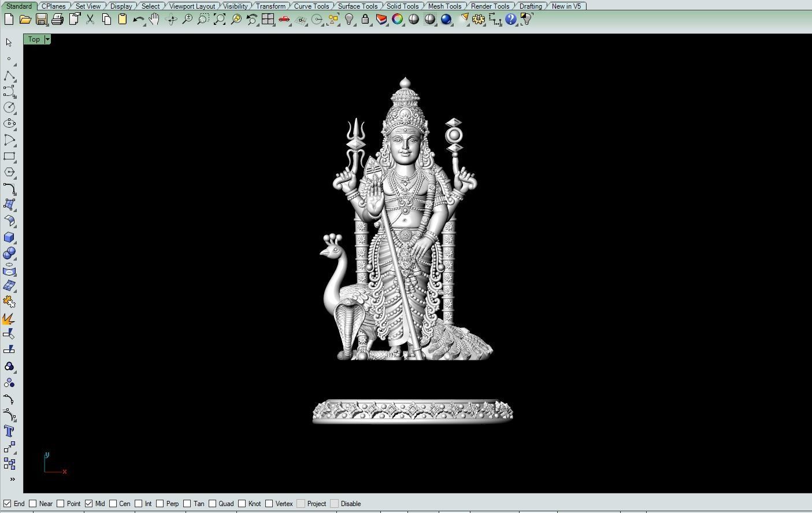Viewport: 812px width, 513px height.
Task: Click the Zoom Extents icon
Action: pos(220,19)
